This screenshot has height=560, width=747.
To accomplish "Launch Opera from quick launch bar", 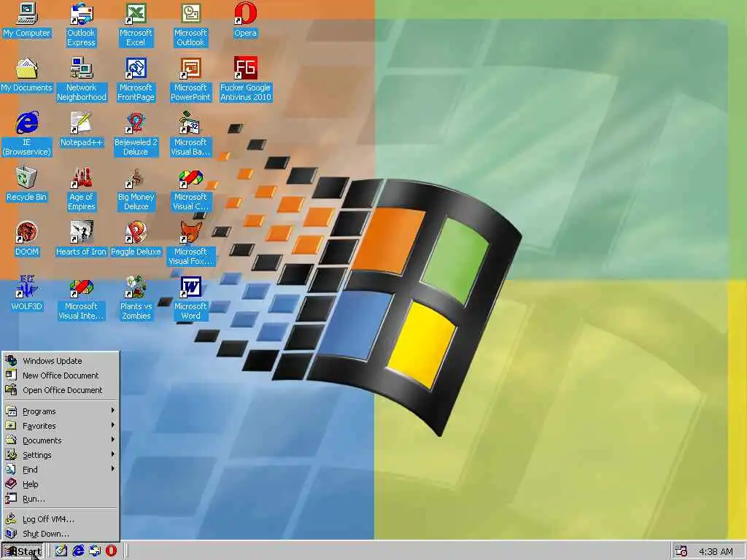I will tap(111, 551).
